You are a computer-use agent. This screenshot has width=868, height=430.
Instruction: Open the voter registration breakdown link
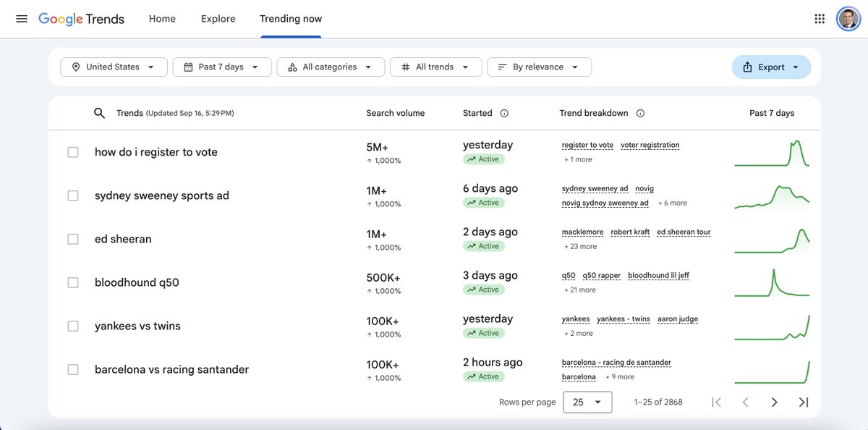pos(650,145)
